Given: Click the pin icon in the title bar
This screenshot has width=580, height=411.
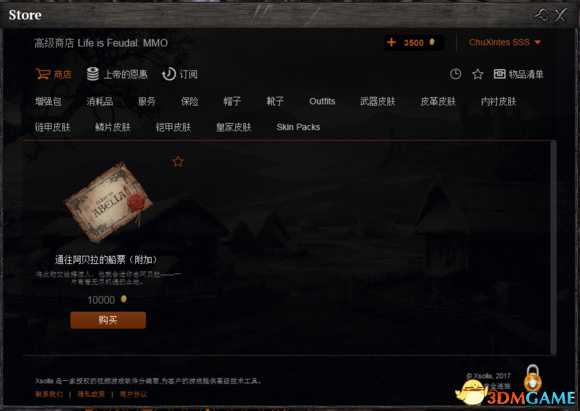Looking at the screenshot, I should 542,15.
